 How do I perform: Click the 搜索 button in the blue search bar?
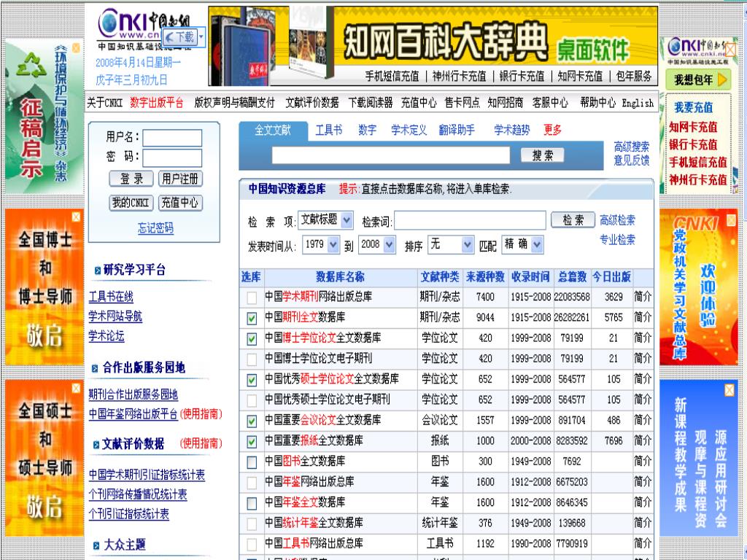pos(543,155)
